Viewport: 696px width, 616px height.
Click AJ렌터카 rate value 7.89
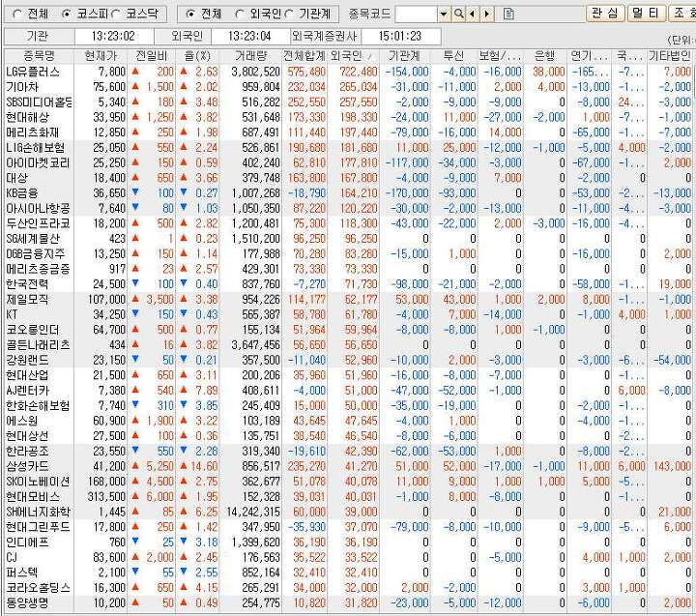click(x=207, y=391)
